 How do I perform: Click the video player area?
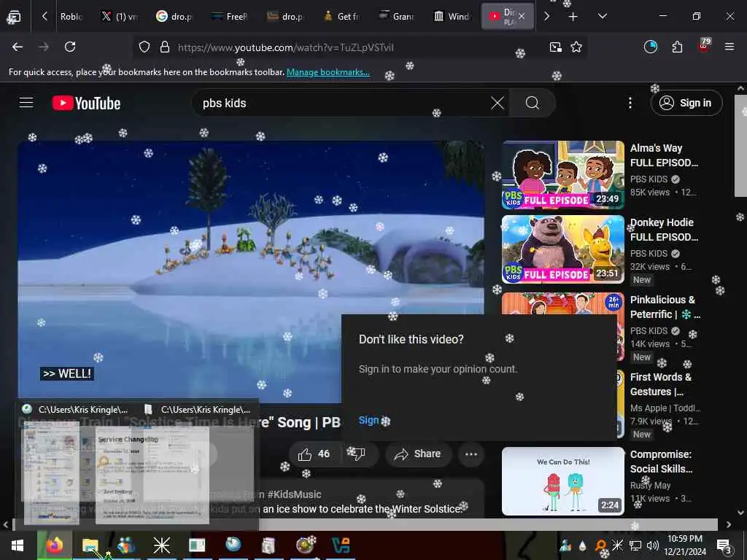pos(251,271)
